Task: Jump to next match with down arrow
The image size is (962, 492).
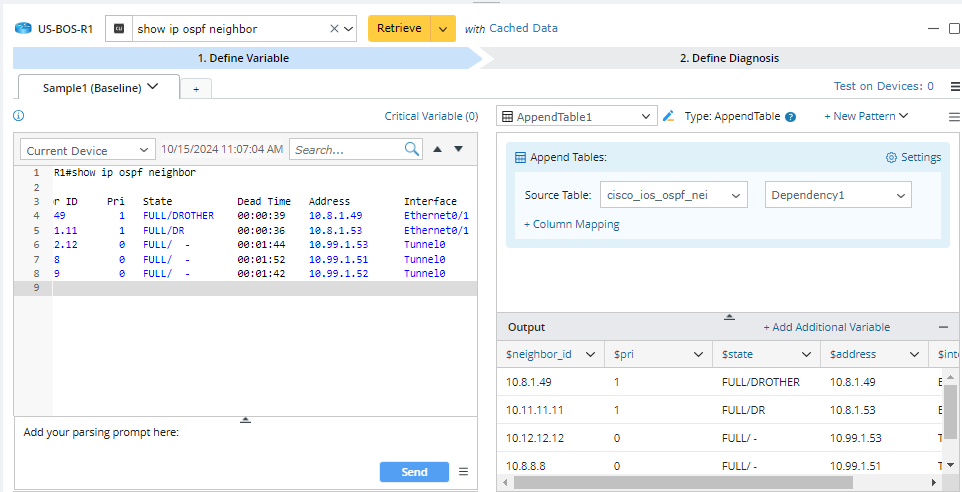Action: (x=459, y=150)
